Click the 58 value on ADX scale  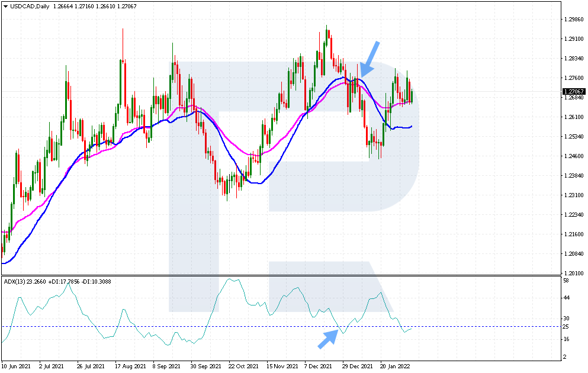[566, 281]
